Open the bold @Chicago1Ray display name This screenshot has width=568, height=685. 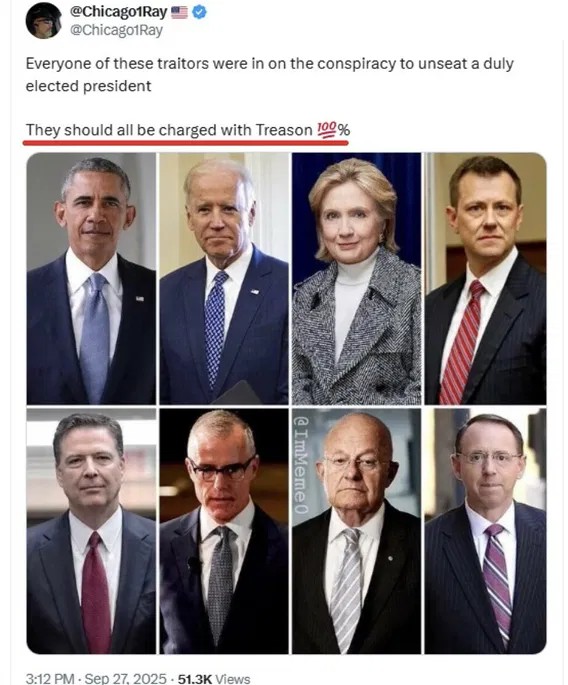click(119, 12)
